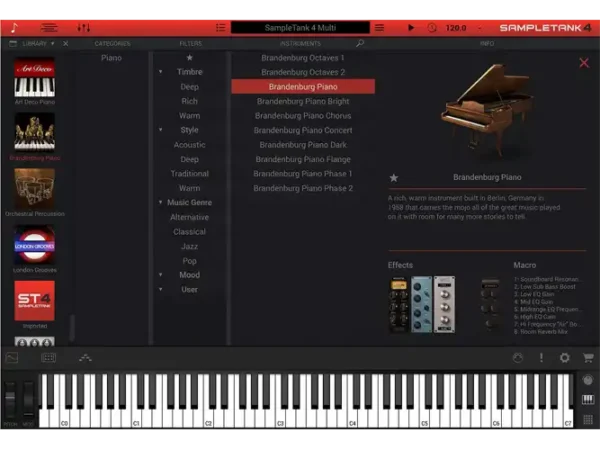Click the mod wheel slider
The width and height of the screenshot is (600, 450).
(28, 399)
